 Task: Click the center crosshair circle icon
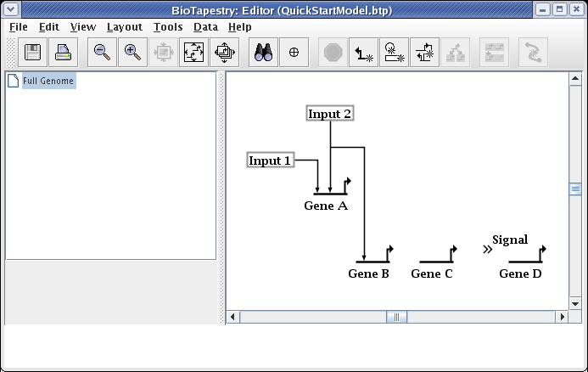pos(294,53)
